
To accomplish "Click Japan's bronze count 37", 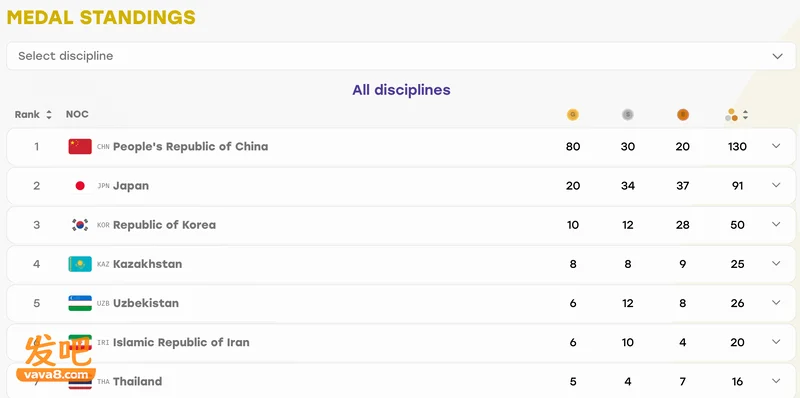I will pos(683,186).
